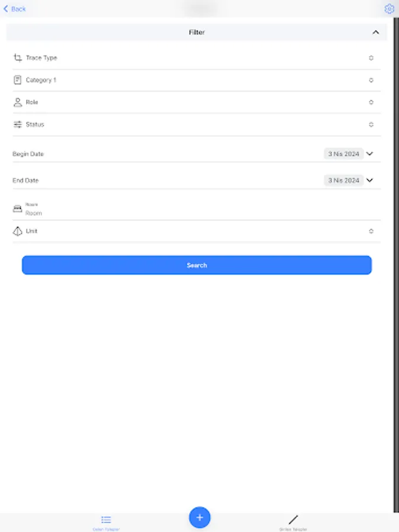Tap the blue plus button at bottom

point(199,517)
